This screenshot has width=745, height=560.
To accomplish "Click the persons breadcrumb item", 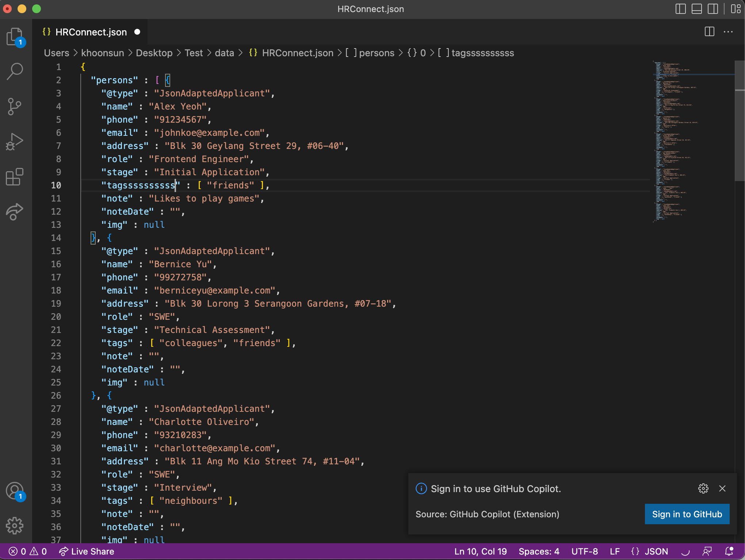I will (376, 53).
